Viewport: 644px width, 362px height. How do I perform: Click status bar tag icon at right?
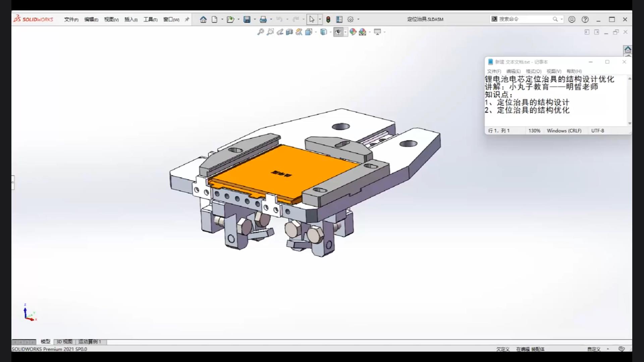click(622, 349)
